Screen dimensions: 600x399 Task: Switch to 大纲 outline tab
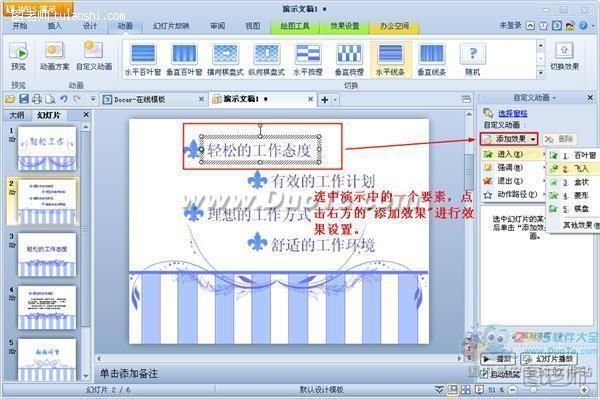point(16,115)
